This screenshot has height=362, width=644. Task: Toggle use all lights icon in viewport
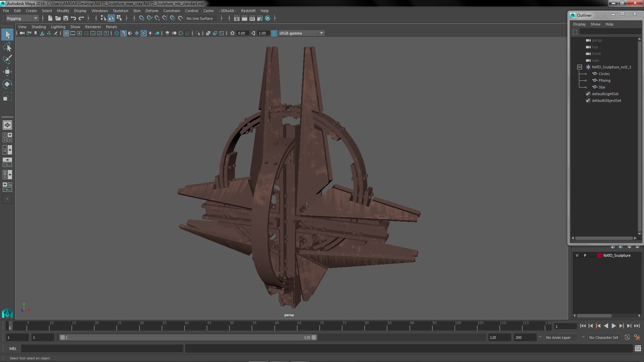click(150, 33)
